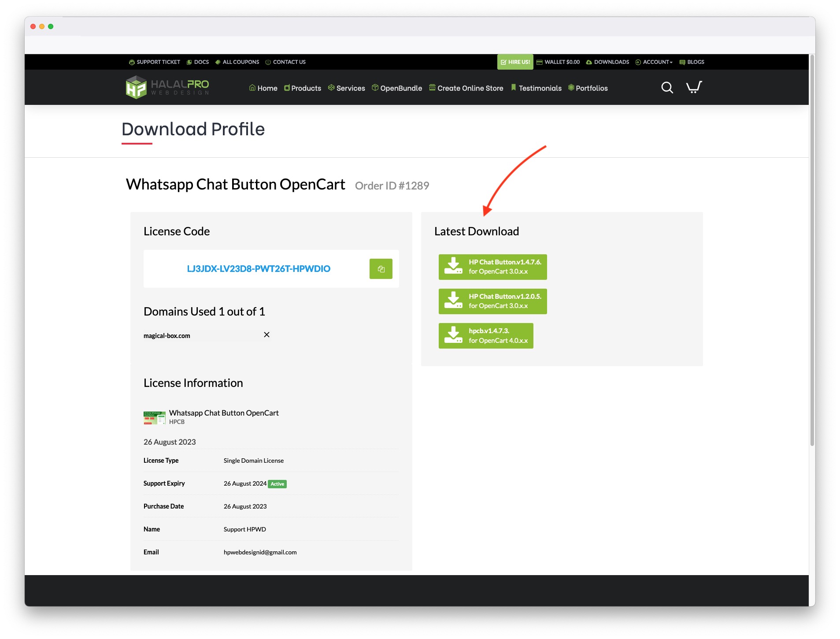The height and width of the screenshot is (639, 840).
Task: Open the Services navigation menu
Action: 347,88
